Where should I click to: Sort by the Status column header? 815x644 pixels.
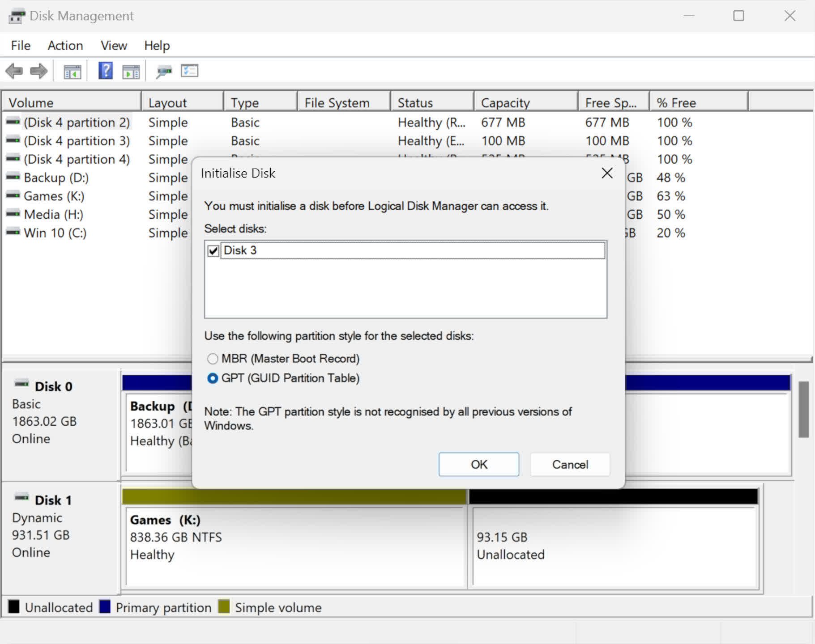coord(432,102)
